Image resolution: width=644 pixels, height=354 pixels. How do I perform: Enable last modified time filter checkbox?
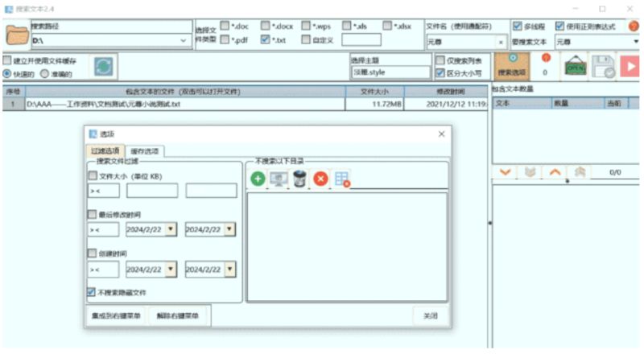(x=92, y=214)
